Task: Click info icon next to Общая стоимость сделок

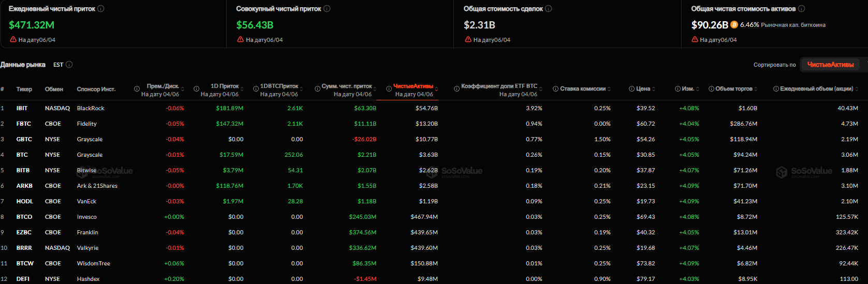Action: pyautogui.click(x=549, y=9)
